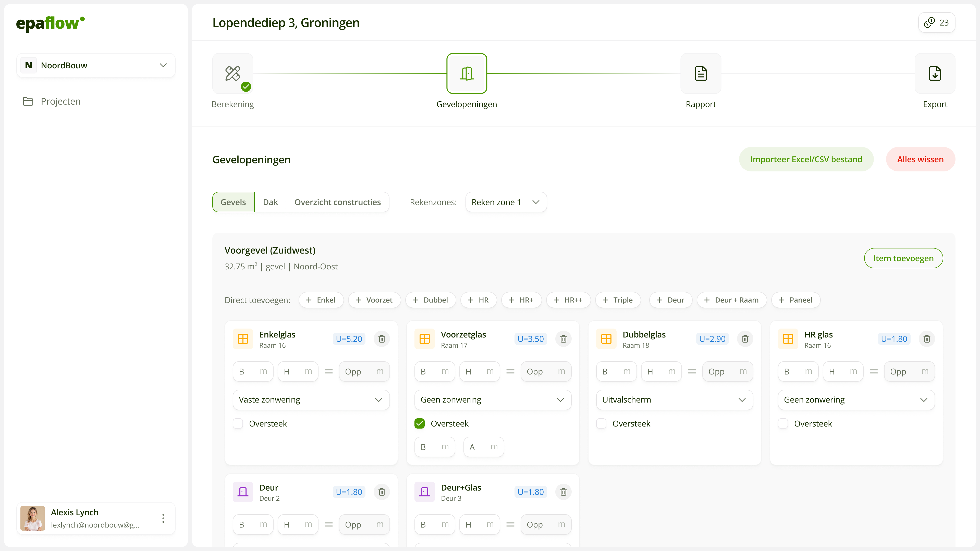
Task: Click the Opp area field of Dubbelglas
Action: pyautogui.click(x=727, y=371)
